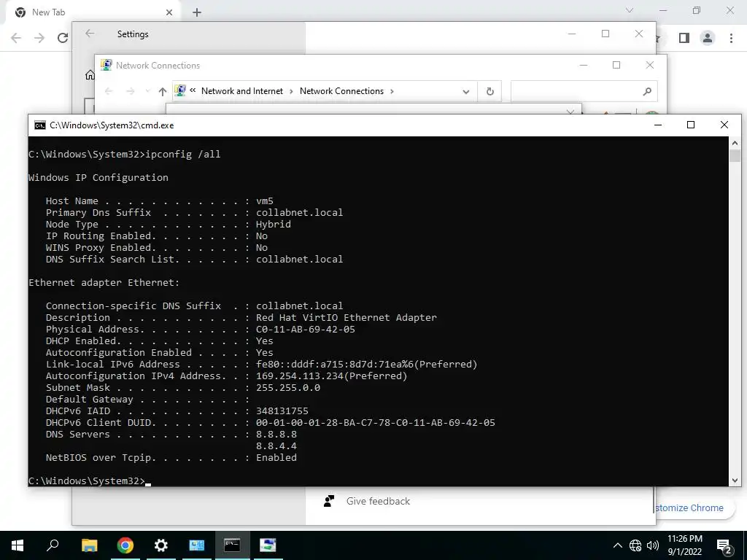Click Chrome back arrow
747x560 pixels.
(x=16, y=38)
